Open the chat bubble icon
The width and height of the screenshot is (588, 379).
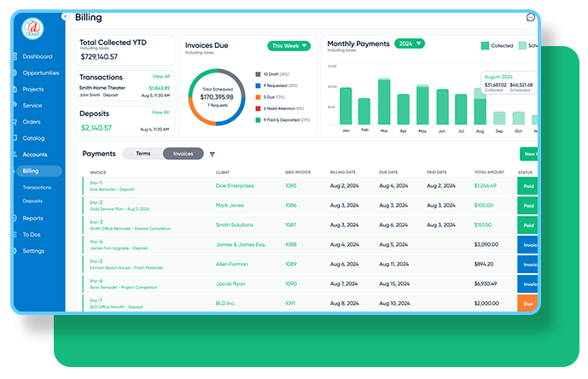pyautogui.click(x=530, y=17)
